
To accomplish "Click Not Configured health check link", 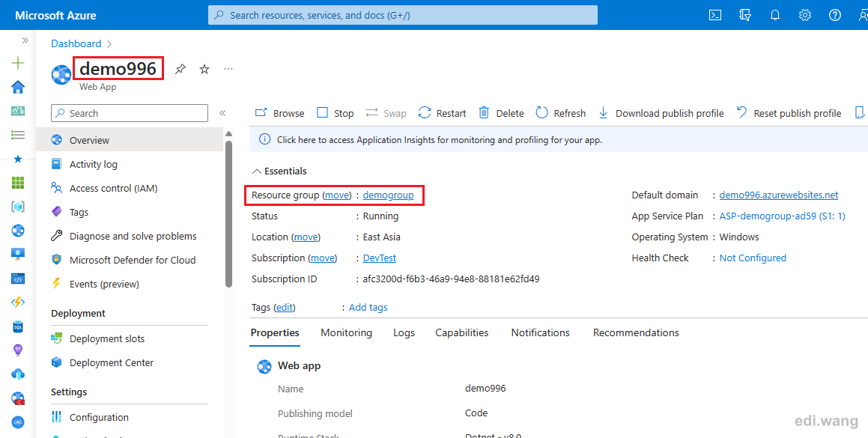I will coord(753,258).
